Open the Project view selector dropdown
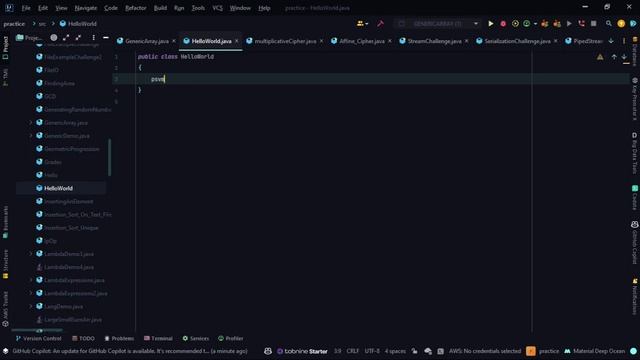 coord(29,38)
